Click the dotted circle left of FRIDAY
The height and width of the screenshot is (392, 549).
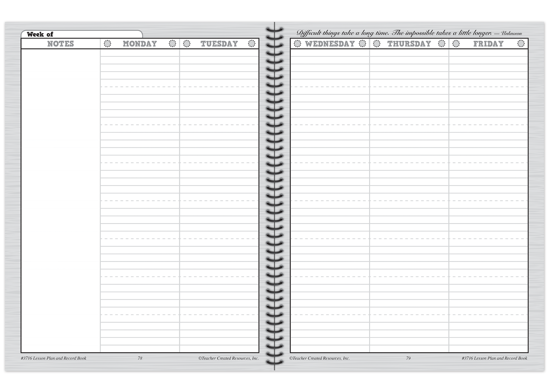click(x=456, y=44)
